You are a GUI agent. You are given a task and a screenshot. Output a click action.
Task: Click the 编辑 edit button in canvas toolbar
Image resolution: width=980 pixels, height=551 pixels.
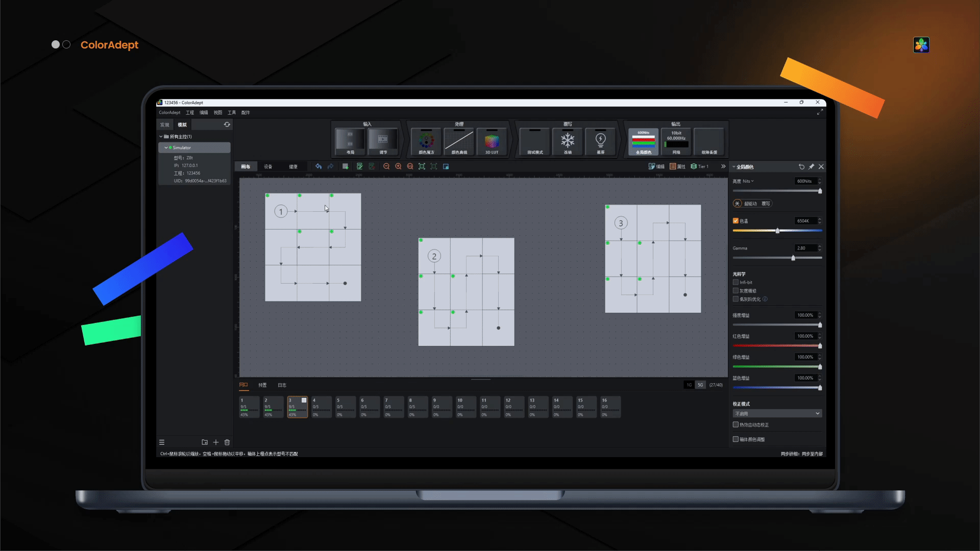pos(656,166)
